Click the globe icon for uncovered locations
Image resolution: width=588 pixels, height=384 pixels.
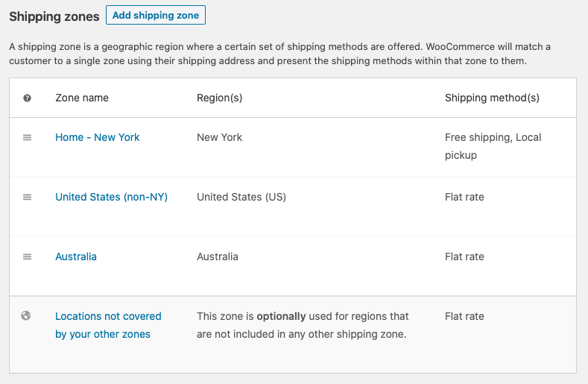(26, 316)
